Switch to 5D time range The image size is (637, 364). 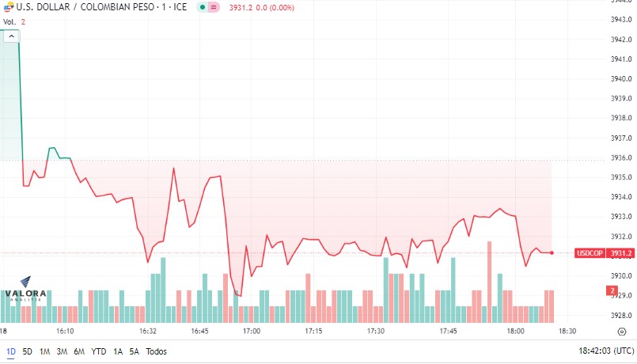click(x=28, y=351)
